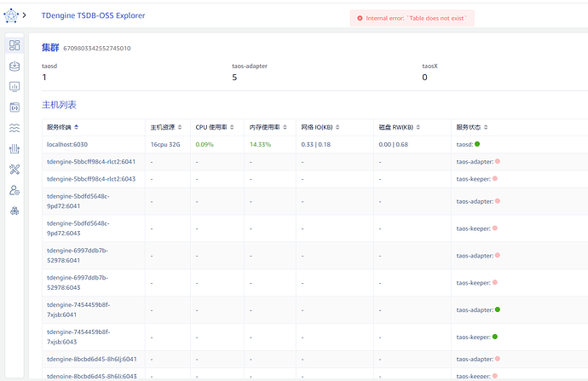Image resolution: width=588 pixels, height=381 pixels.
Task: Click status dot for tdengine-5bdfd5648c-9pd72:6041 adapter
Action: pos(498,201)
